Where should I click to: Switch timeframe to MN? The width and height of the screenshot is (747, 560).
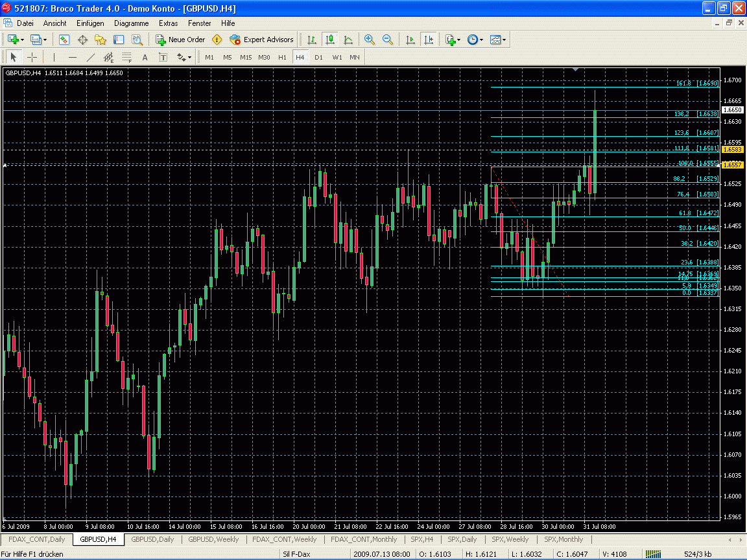coord(355,58)
